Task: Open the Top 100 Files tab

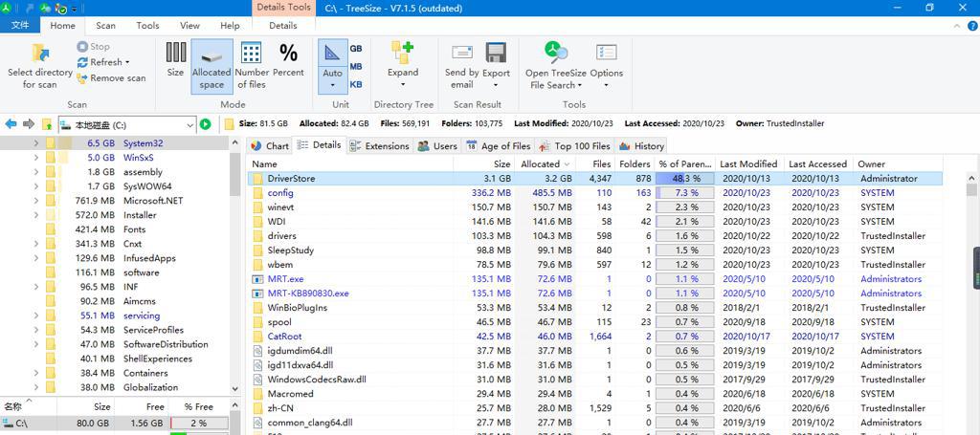Action: [574, 146]
